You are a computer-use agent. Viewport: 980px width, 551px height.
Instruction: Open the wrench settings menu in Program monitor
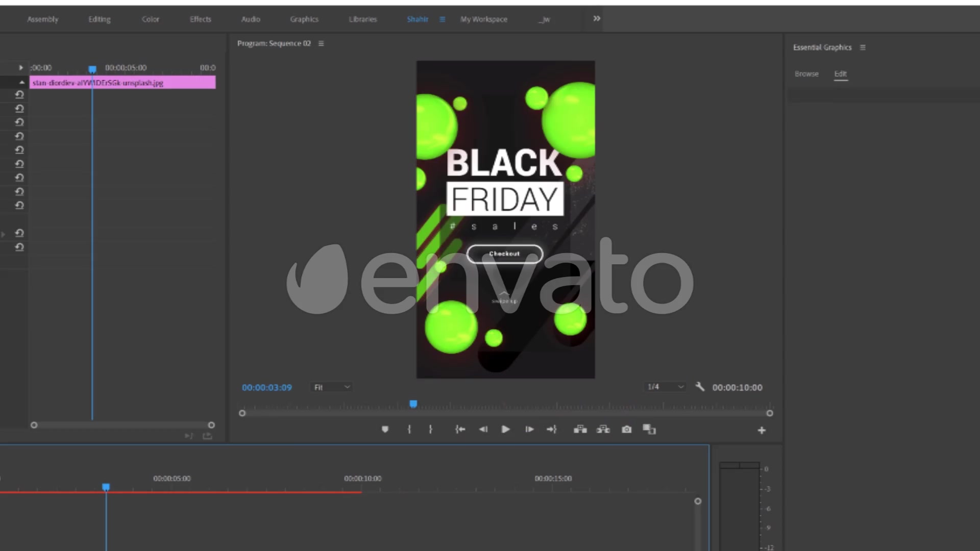click(700, 387)
